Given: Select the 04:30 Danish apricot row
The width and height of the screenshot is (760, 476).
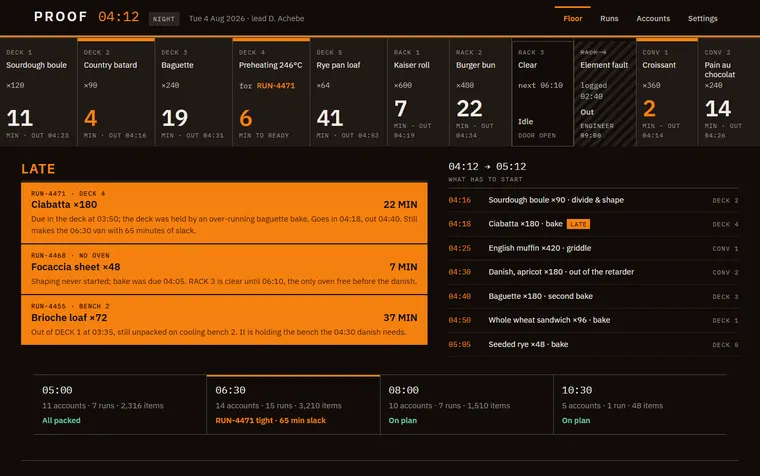Looking at the screenshot, I should pyautogui.click(x=593, y=272).
